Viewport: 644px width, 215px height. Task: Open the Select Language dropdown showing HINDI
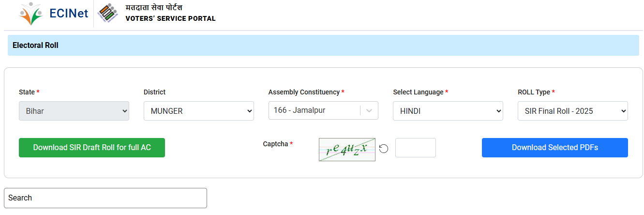tap(448, 111)
